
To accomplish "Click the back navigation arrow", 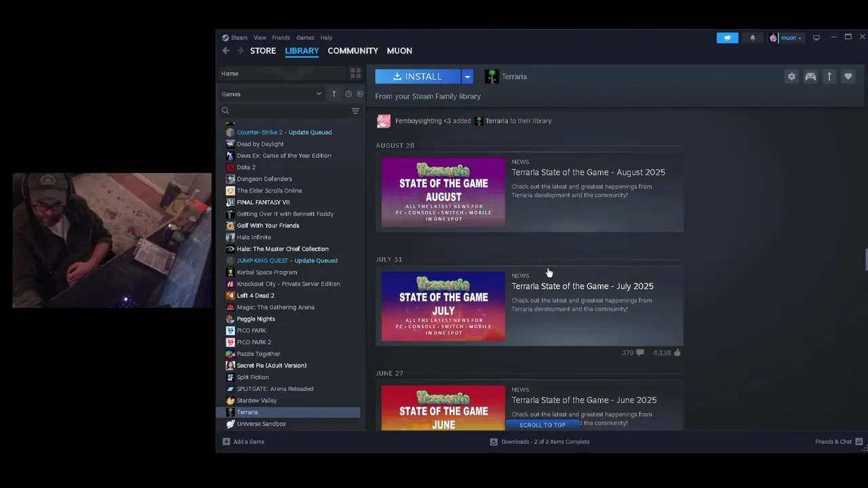I will point(226,51).
